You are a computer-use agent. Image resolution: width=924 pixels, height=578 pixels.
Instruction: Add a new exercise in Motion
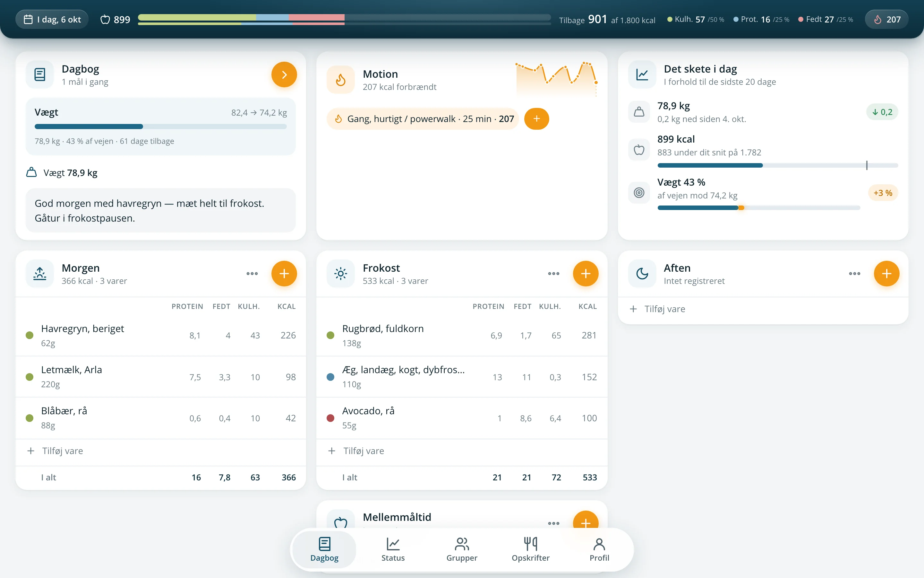pyautogui.click(x=536, y=119)
